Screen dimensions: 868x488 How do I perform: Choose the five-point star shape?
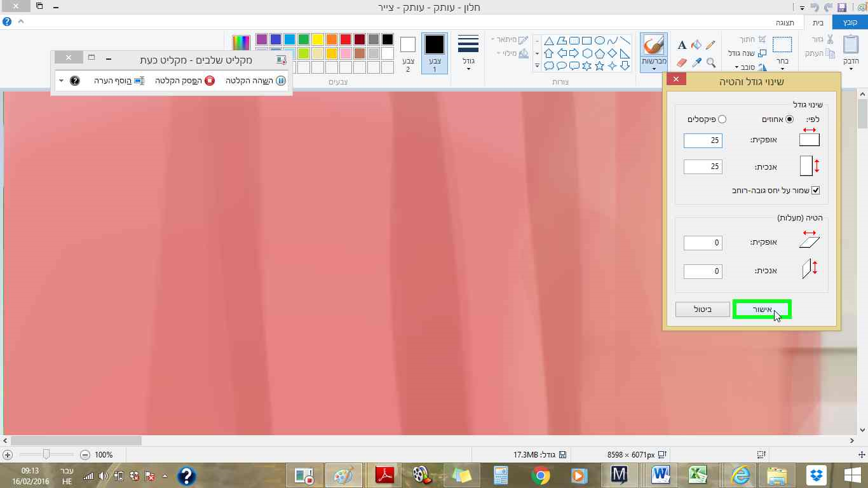point(599,65)
